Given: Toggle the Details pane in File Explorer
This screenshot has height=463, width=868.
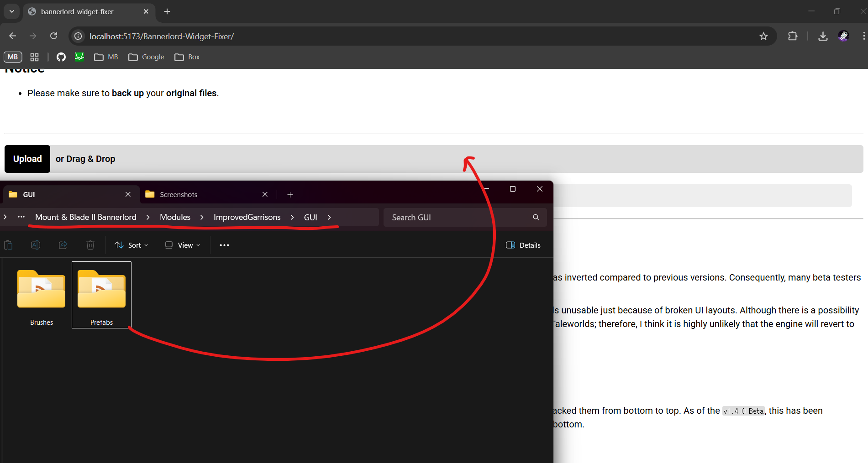Looking at the screenshot, I should pos(523,245).
